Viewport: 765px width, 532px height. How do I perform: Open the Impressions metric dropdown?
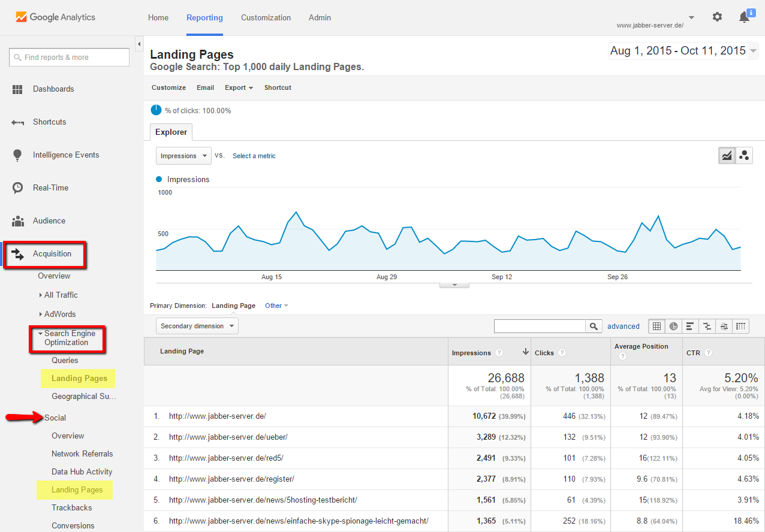[x=183, y=156]
